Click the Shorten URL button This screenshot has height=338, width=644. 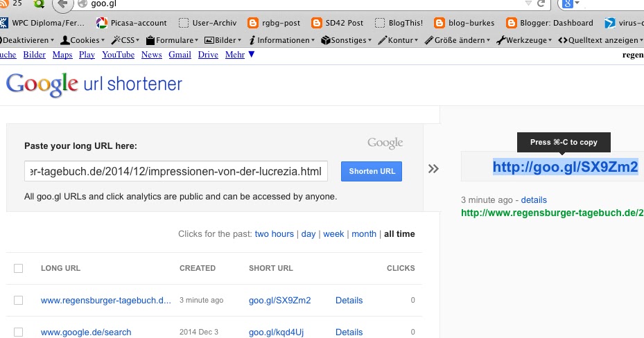372,171
